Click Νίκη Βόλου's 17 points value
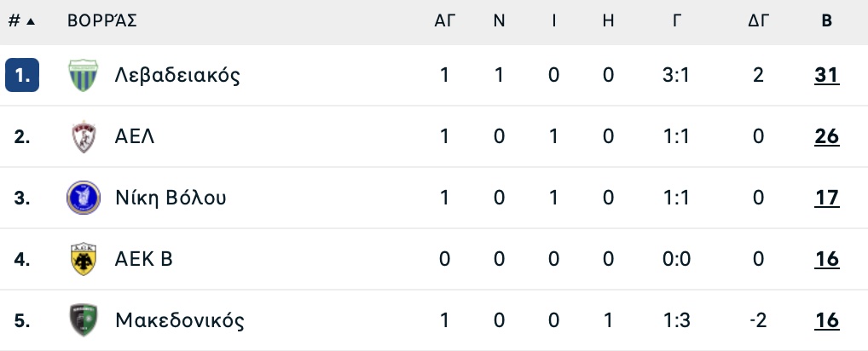 (x=826, y=198)
